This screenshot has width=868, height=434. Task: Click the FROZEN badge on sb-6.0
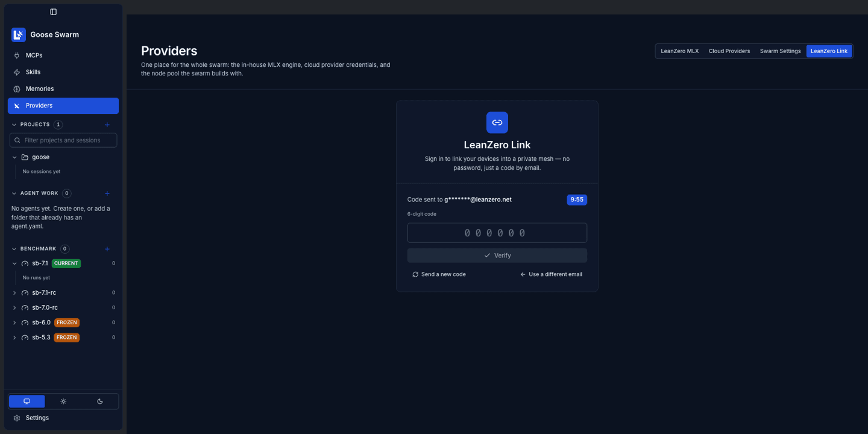point(67,322)
